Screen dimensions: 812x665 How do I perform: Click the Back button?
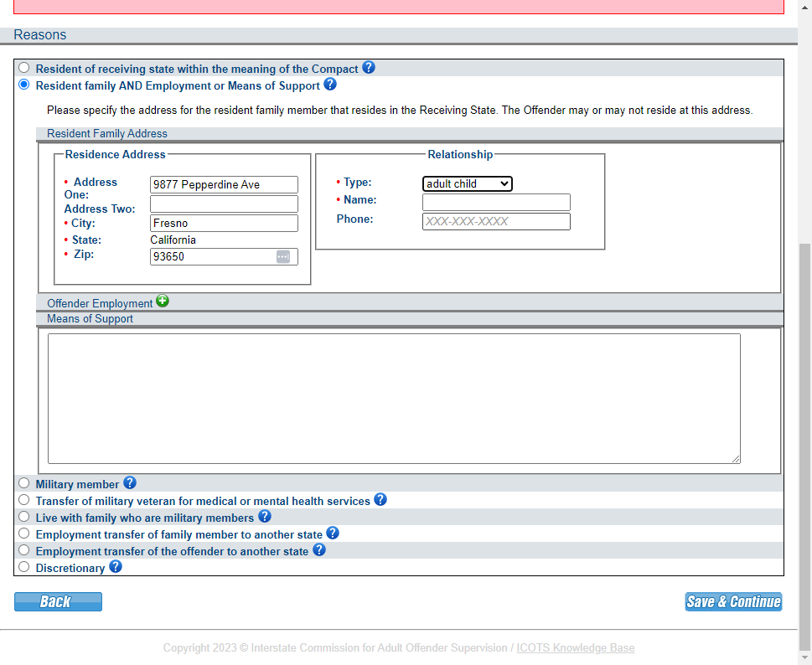[x=58, y=602]
